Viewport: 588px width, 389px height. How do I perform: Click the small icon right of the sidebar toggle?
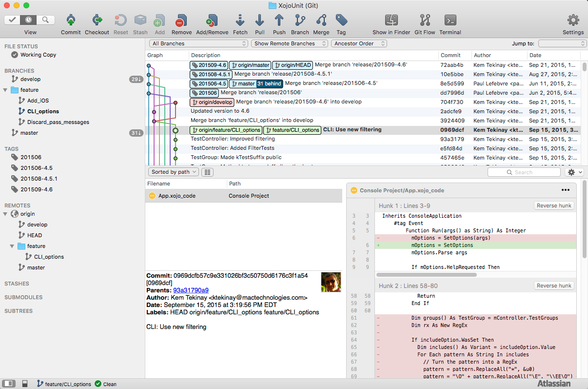(x=25, y=384)
